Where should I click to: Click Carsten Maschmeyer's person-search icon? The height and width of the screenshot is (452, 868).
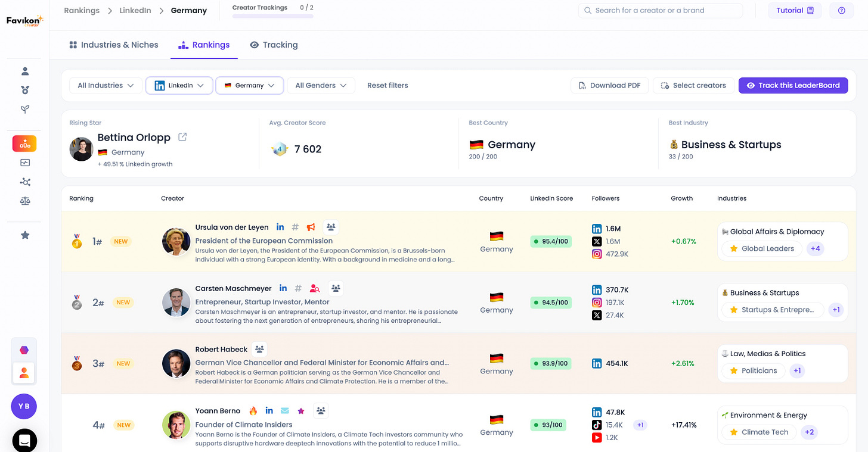315,288
